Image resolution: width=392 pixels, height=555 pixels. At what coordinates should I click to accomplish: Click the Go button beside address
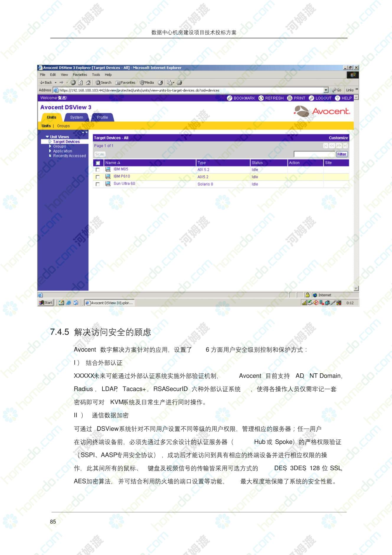(337, 90)
